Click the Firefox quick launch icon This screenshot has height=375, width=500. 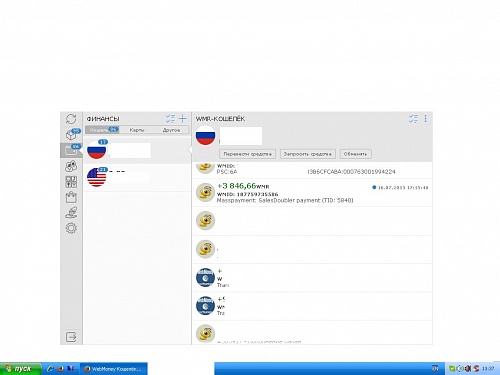coord(60,369)
